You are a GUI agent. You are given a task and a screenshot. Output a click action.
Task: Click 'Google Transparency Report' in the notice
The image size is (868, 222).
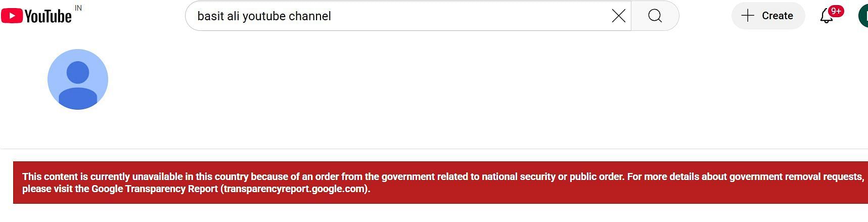[x=154, y=189]
